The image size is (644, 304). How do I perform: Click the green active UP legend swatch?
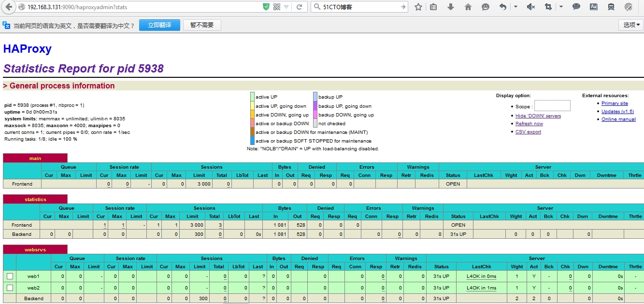pos(252,96)
